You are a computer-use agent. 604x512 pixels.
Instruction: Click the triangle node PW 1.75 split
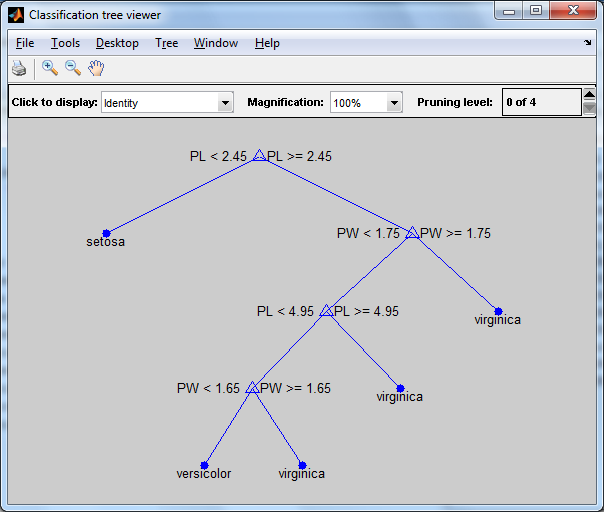pyautogui.click(x=412, y=233)
